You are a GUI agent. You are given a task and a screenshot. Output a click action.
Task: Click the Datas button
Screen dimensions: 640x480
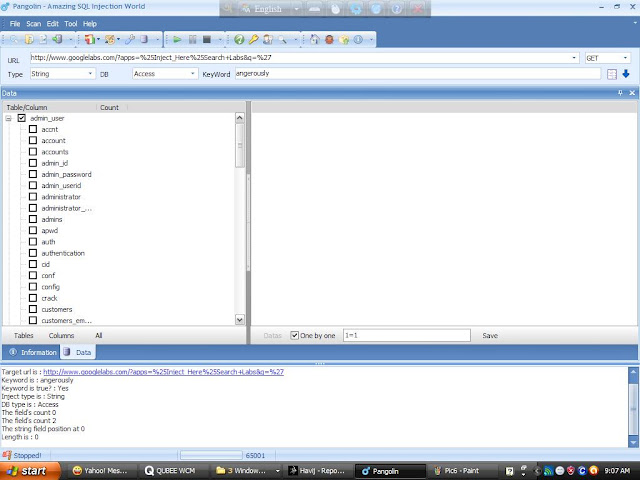point(273,336)
